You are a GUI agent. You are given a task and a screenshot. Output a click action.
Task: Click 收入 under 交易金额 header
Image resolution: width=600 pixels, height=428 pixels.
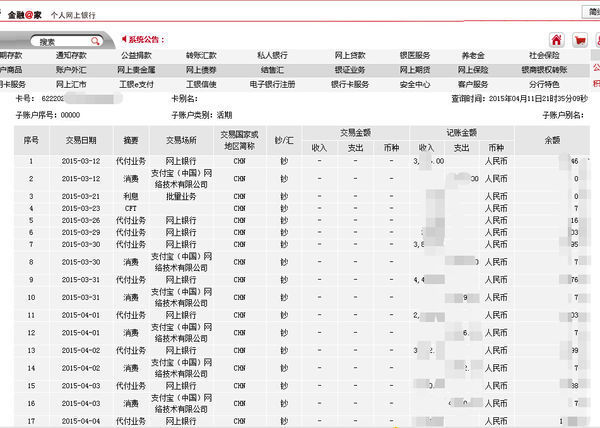319,148
